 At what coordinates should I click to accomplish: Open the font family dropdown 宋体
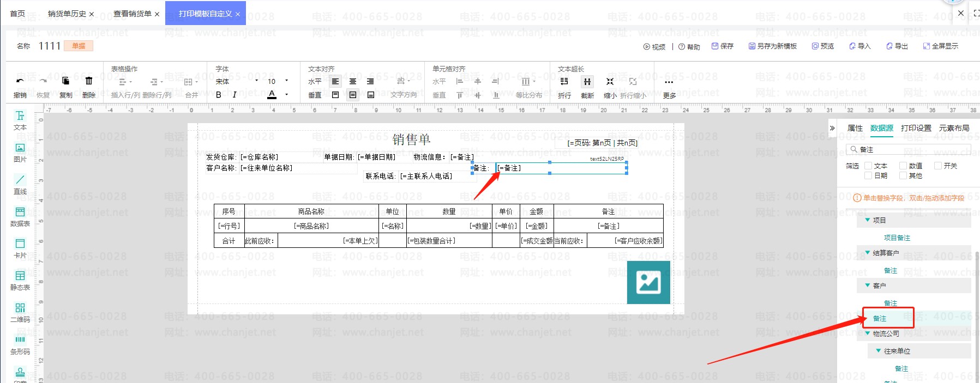coord(237,81)
